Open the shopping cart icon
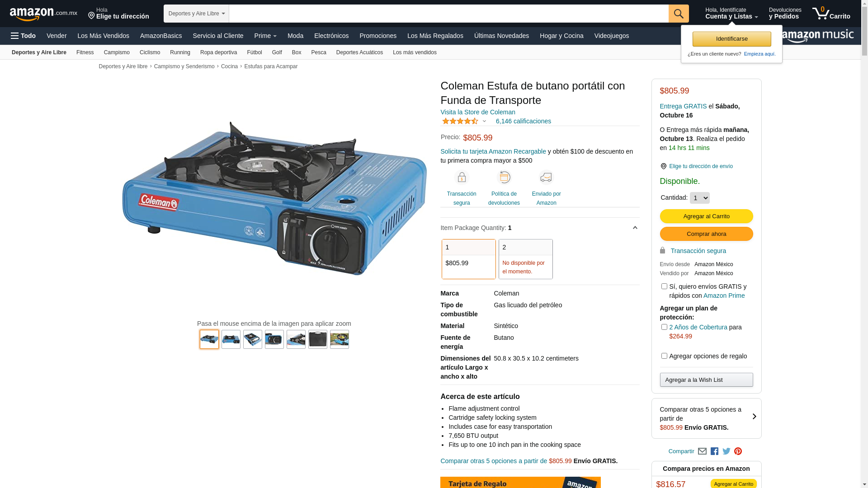The height and width of the screenshot is (488, 868). click(x=831, y=14)
